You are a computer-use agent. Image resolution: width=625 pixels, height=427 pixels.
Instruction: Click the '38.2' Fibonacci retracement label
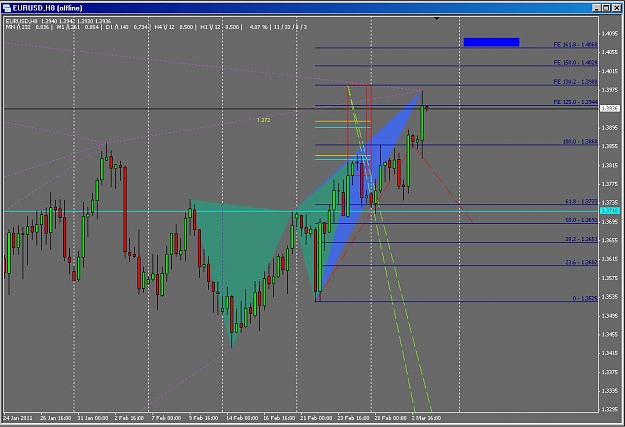tap(581, 239)
